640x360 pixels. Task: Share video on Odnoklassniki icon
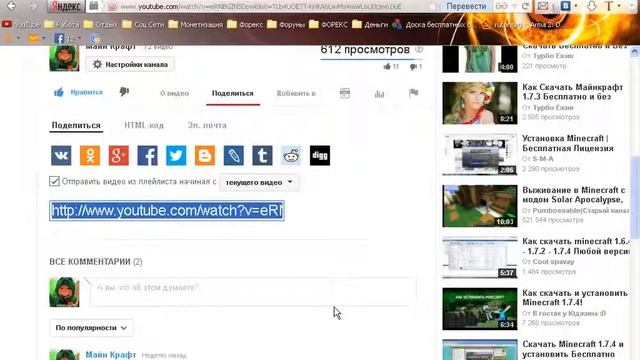90,156
